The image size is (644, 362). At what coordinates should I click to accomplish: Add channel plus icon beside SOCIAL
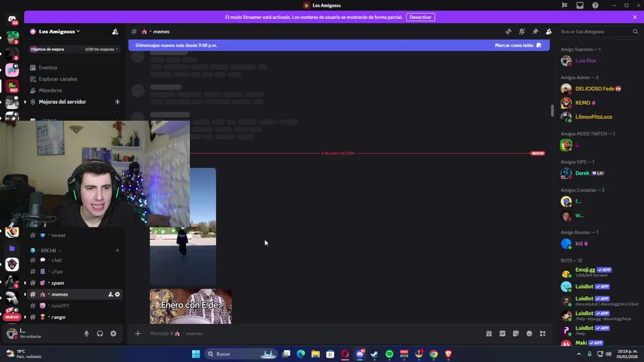[x=117, y=250]
